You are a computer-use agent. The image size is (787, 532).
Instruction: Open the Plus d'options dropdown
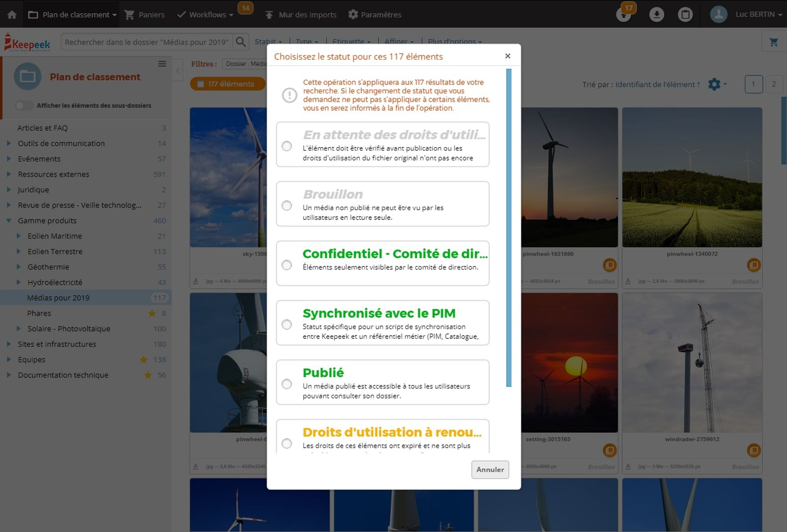click(x=454, y=41)
